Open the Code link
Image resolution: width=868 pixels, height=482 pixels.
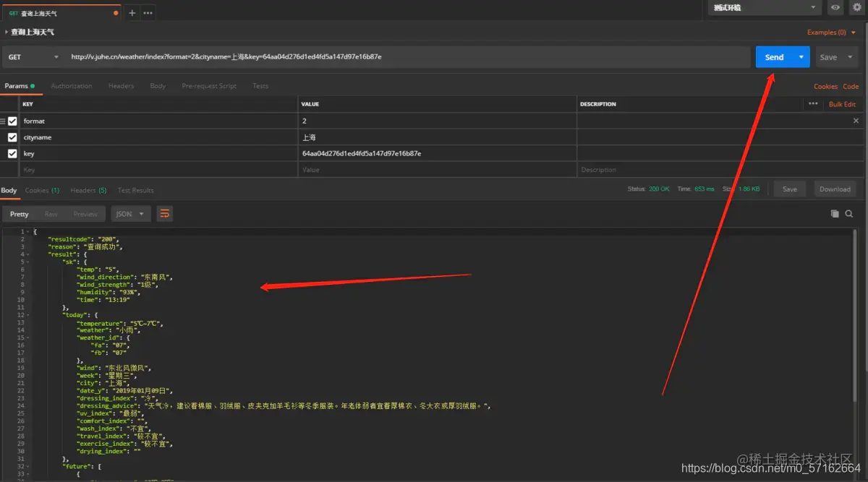point(851,86)
